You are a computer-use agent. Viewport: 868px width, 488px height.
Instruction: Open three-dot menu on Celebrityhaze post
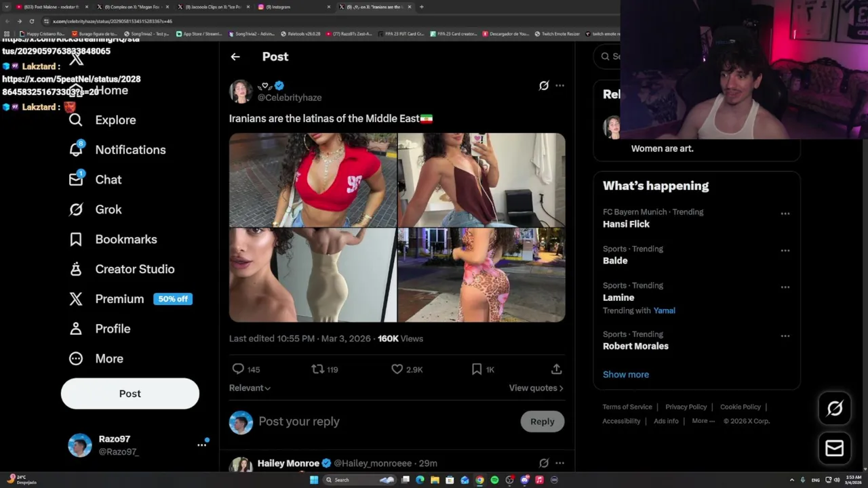(x=559, y=85)
